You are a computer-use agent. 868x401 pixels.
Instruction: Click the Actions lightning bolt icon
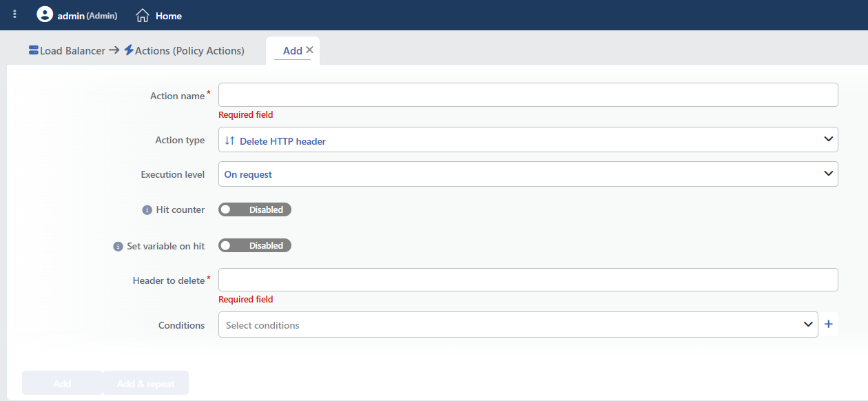129,50
